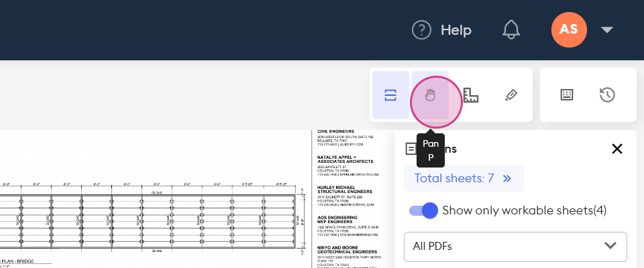644x268 pixels.
Task: Click the NATALYE APPEL + ASSOCIATES ARCHITECTS text
Action: point(345,159)
